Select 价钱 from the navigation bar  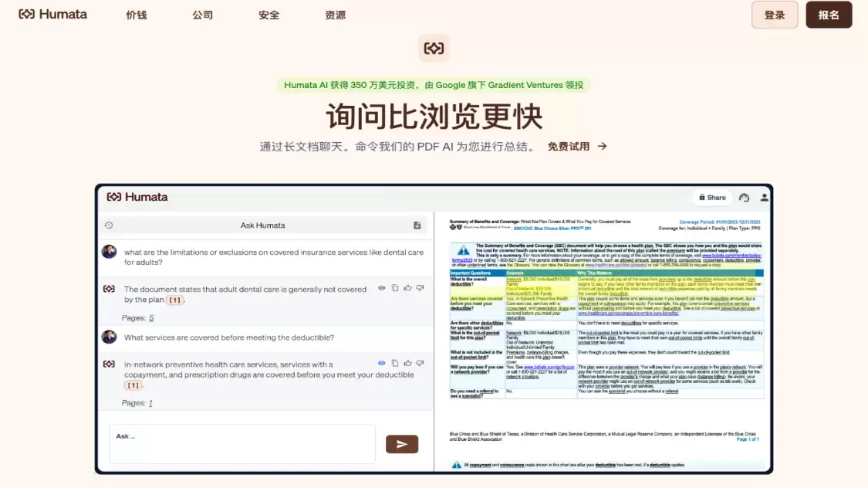136,14
